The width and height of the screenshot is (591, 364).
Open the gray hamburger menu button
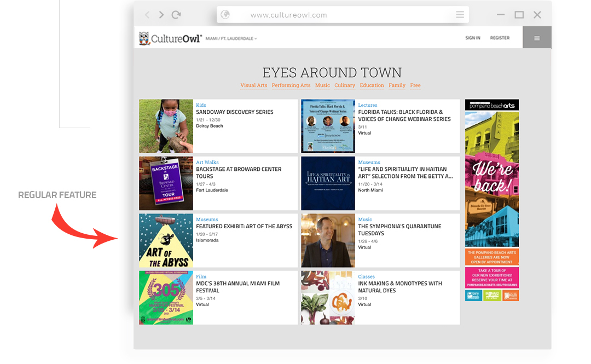537,37
